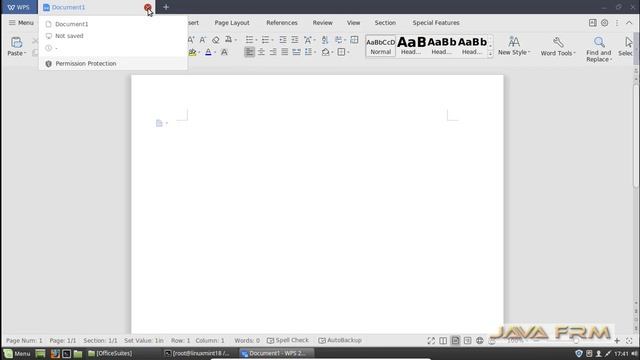The image size is (640, 360).
Task: Open Word Tools
Action: tap(558, 46)
